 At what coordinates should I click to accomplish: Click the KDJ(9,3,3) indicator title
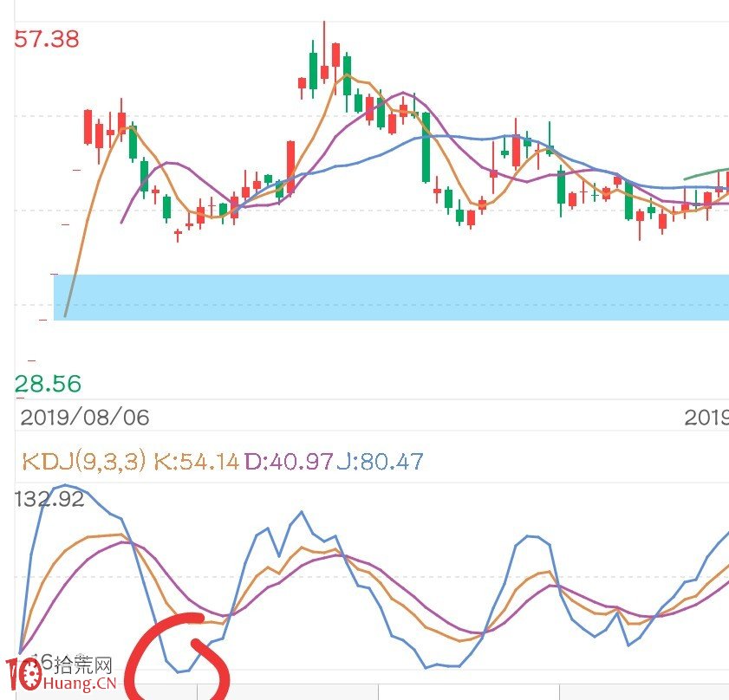[x=84, y=462]
